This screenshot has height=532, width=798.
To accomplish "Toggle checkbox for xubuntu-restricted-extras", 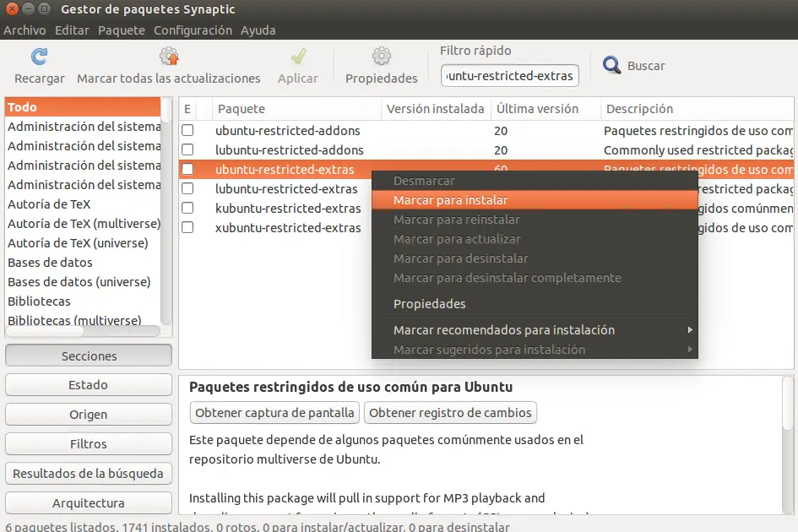I will point(187,227).
